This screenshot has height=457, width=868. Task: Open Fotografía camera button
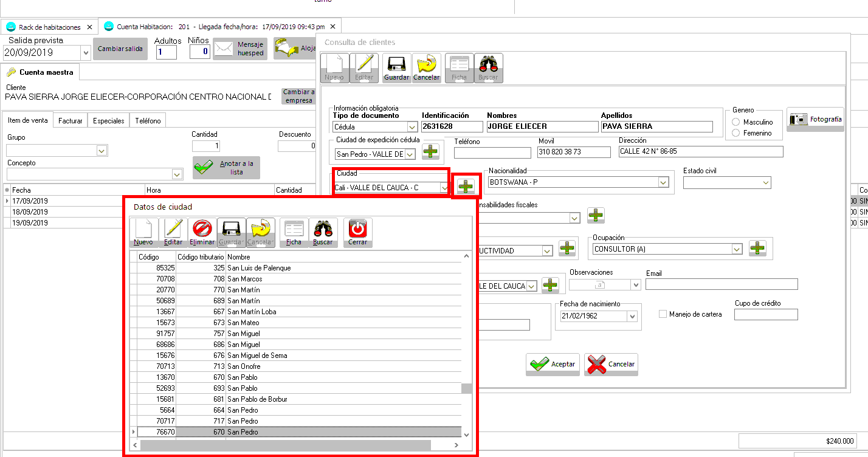(x=815, y=119)
